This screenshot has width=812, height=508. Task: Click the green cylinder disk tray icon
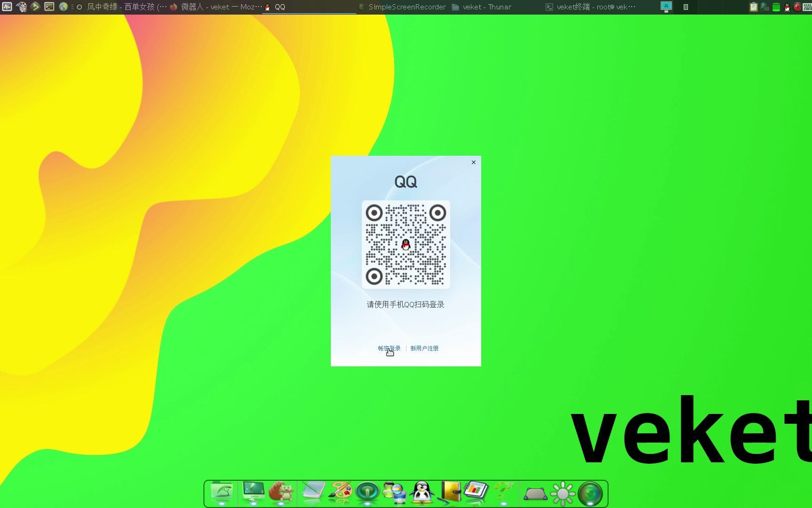click(776, 7)
